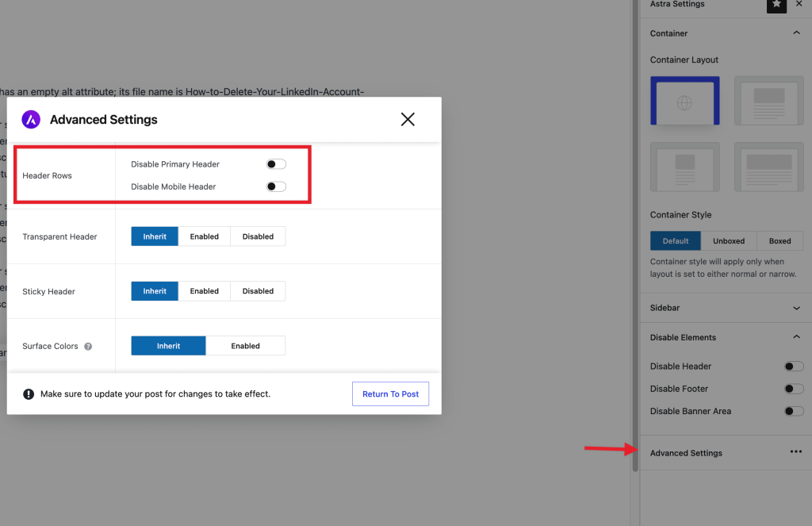Toggle Disable Footer switch
The width and height of the screenshot is (812, 526).
794,389
